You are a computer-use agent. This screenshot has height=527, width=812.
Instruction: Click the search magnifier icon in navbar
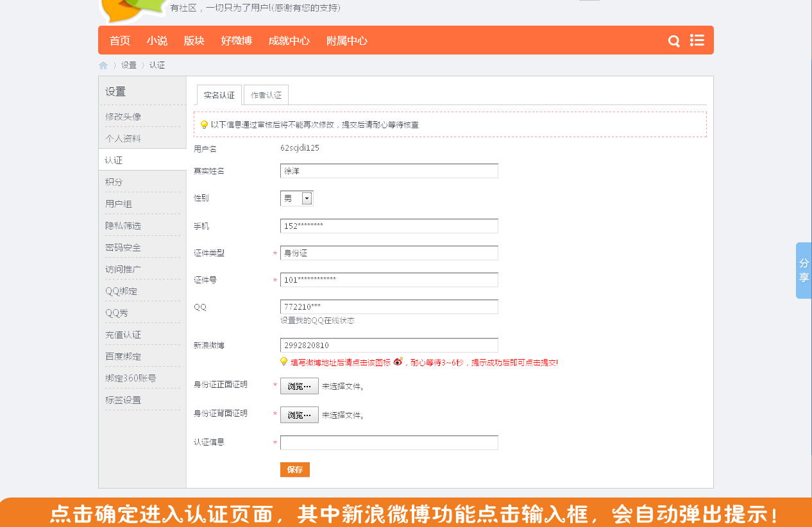673,41
